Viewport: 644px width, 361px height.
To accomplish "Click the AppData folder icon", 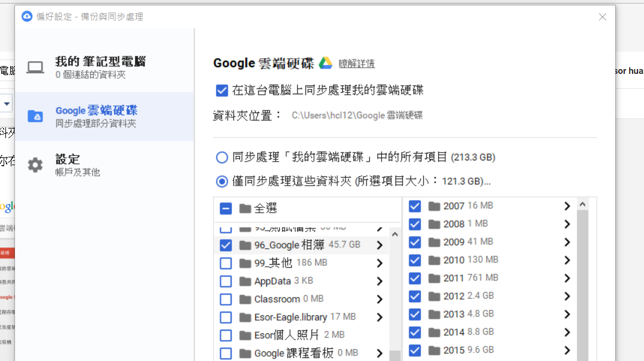I will pos(245,281).
